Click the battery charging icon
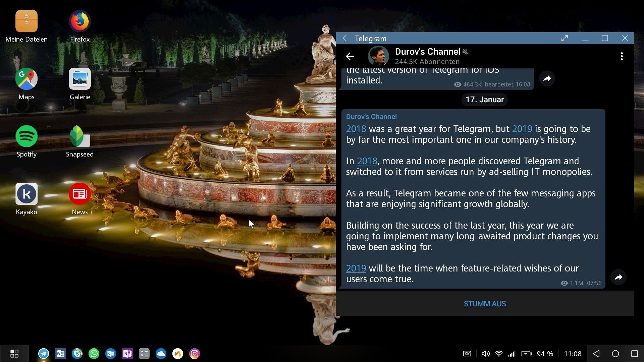The height and width of the screenshot is (362, 644). [526, 354]
